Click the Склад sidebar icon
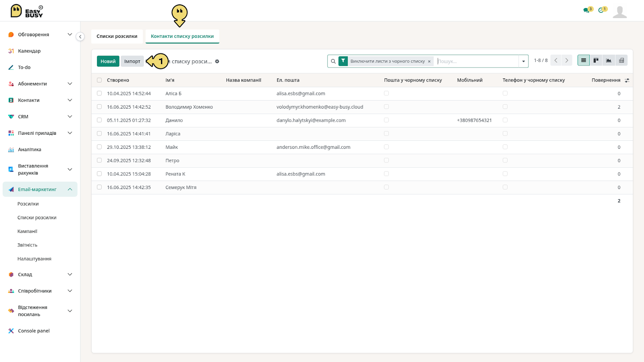This screenshot has height=362, width=644. tap(11, 275)
